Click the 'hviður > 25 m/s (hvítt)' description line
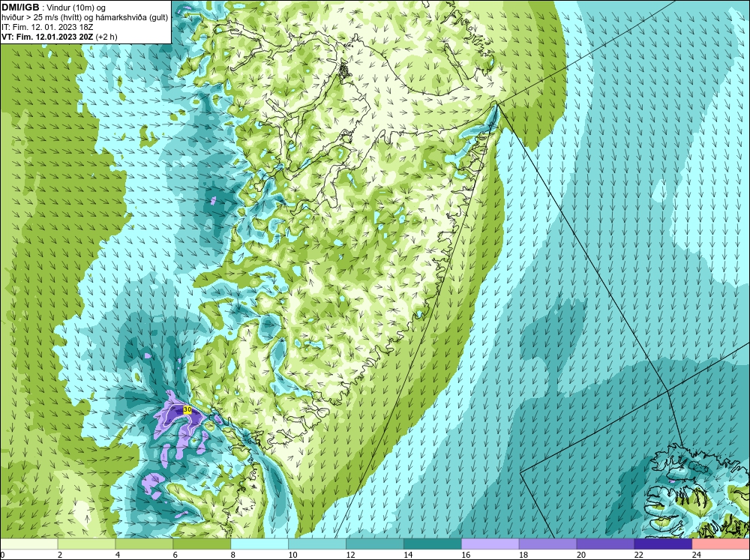The image size is (750, 560). click(85, 18)
